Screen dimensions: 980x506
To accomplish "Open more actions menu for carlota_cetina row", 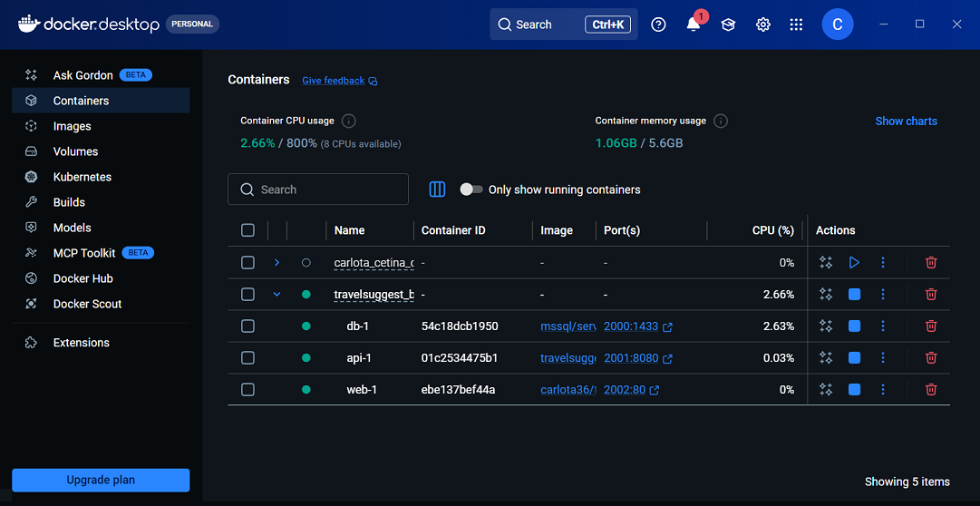I will 882,263.
